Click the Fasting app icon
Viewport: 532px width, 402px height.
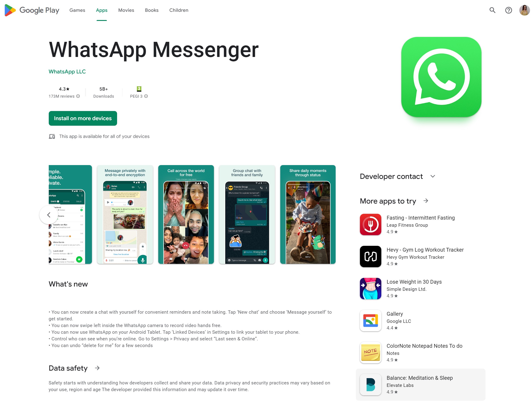coord(371,224)
